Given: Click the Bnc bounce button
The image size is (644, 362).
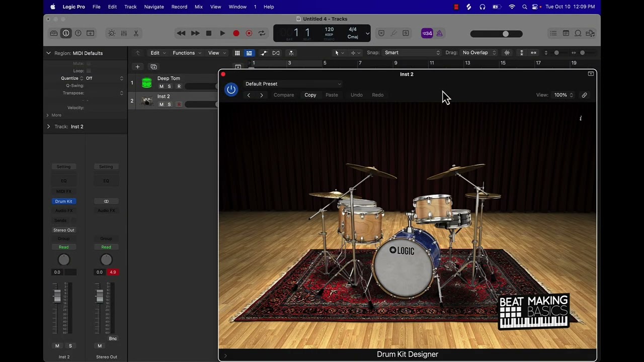Looking at the screenshot, I should click(113, 339).
